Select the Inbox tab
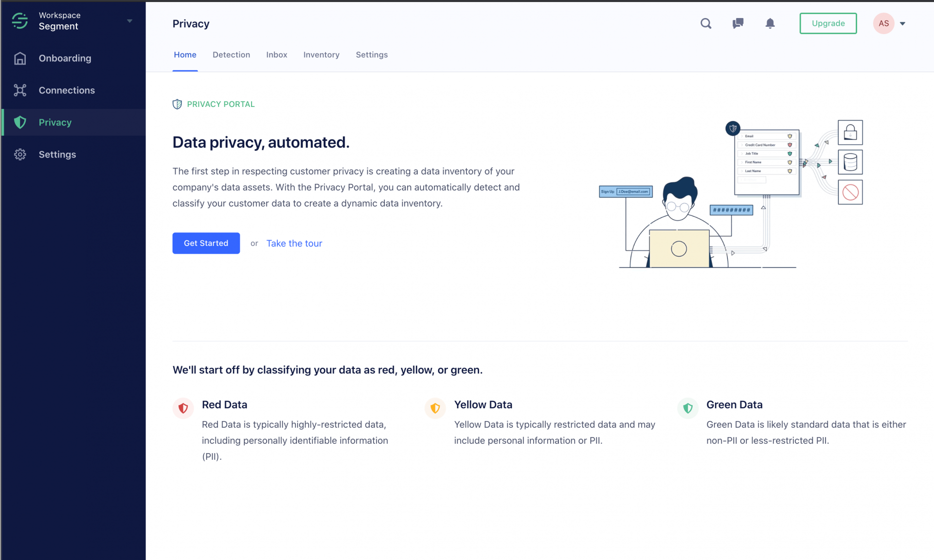Viewport: 934px width, 560px height. 276,55
